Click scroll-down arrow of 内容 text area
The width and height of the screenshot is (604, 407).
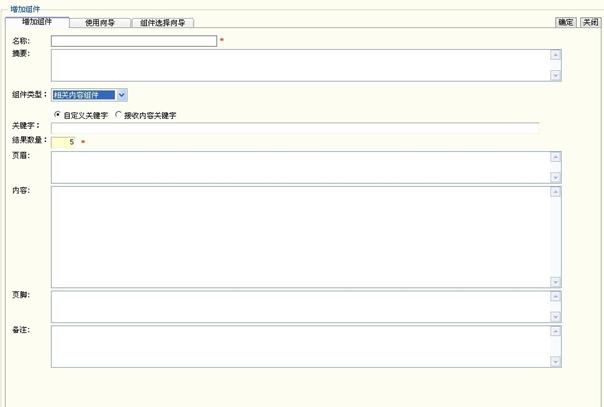click(x=555, y=282)
